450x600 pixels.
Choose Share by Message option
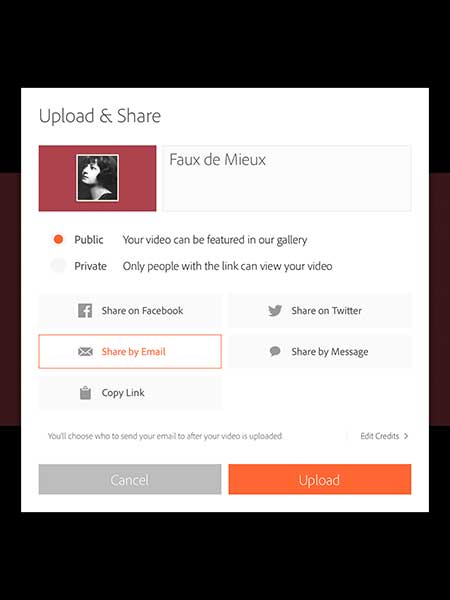click(x=320, y=351)
